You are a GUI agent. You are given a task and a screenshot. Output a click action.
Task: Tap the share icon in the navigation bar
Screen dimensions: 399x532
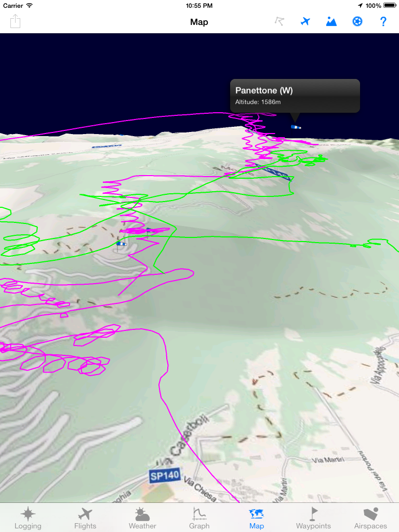coord(15,21)
